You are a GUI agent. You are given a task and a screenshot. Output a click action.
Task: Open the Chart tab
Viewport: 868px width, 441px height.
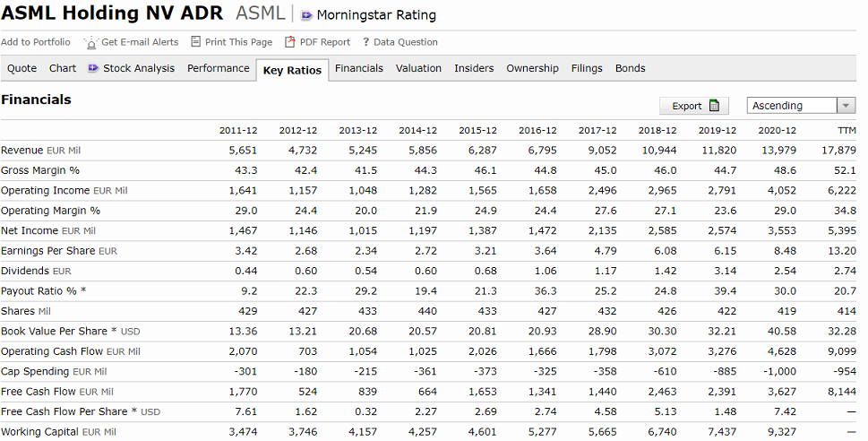point(63,69)
